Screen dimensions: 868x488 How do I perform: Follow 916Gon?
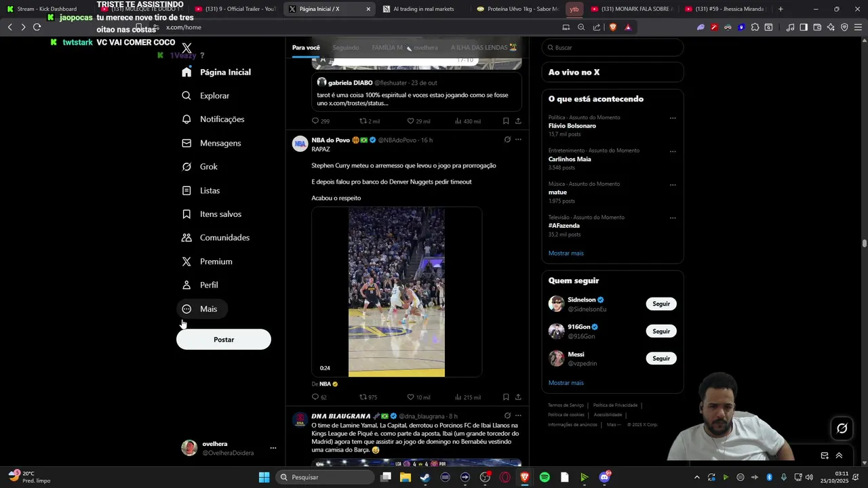coord(661,331)
